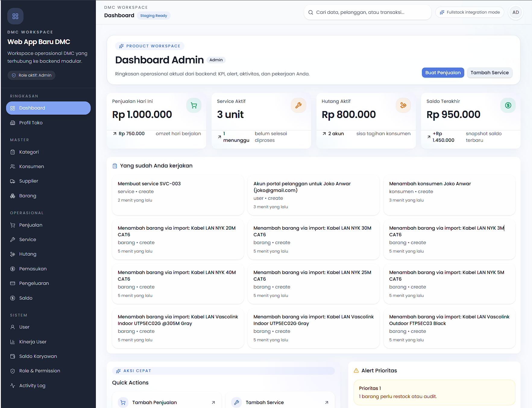
Task: Click the Activity Log pulse icon
Action: coord(13,386)
